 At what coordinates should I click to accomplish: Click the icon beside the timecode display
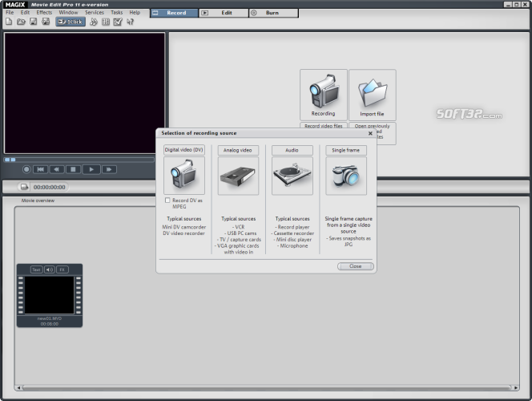click(x=24, y=187)
